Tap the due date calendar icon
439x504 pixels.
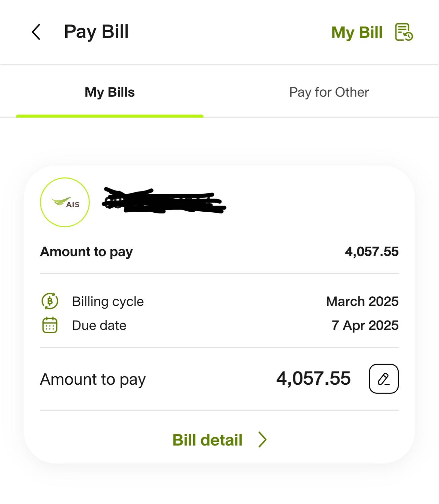click(x=50, y=325)
